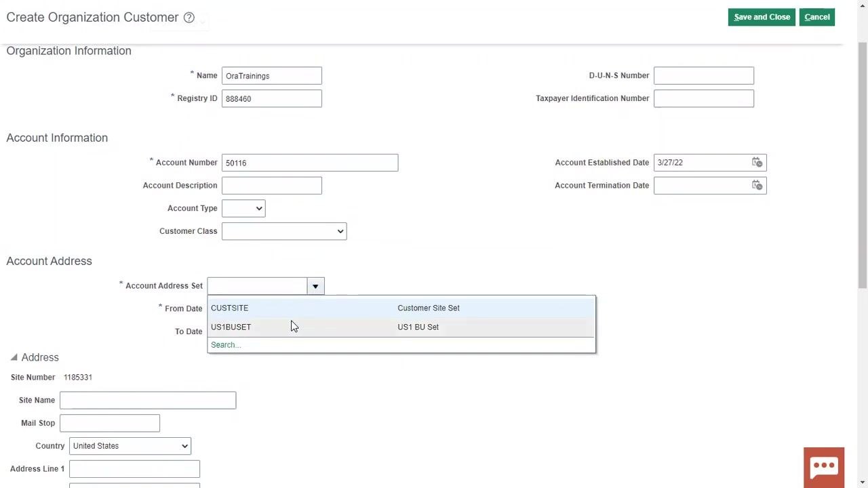868x488 pixels.
Task: Collapse the Address section triangle
Action: 14,357
